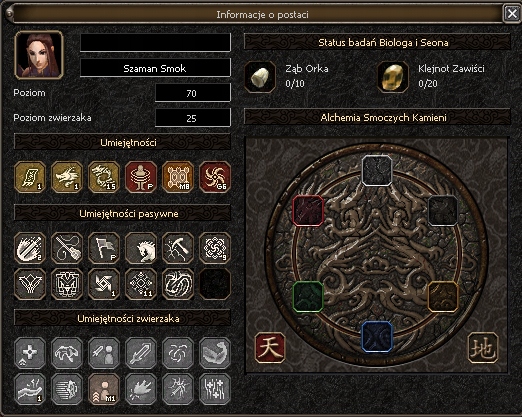Click the Ząb Orka item icon
Image resolution: width=522 pixels, height=417 pixels.
click(260, 77)
